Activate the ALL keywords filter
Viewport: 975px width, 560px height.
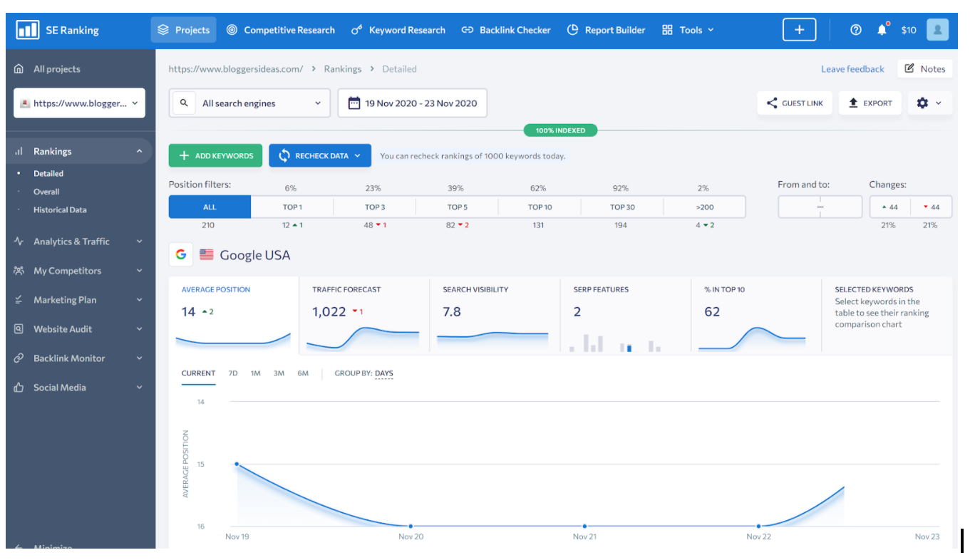210,207
